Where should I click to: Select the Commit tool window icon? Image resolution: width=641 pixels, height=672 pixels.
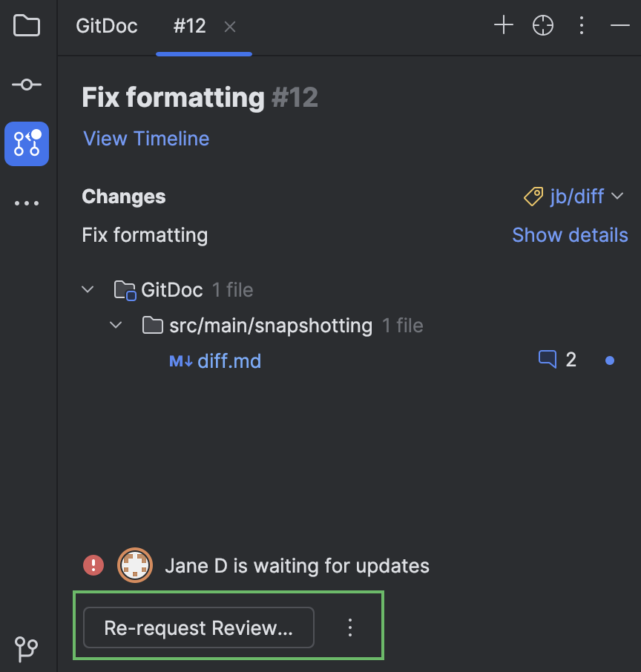click(27, 84)
